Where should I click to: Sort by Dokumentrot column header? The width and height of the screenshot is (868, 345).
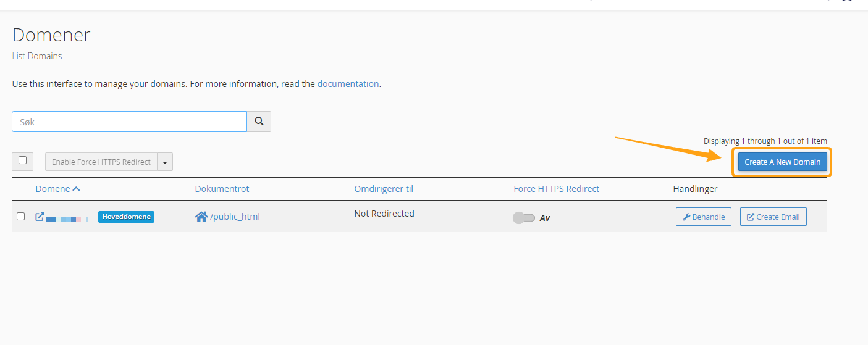[x=222, y=189]
